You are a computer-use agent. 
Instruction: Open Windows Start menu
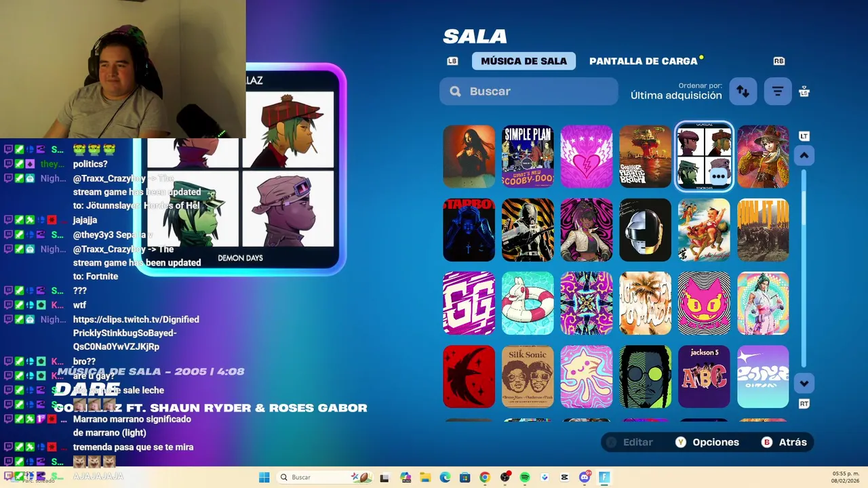pos(264,477)
